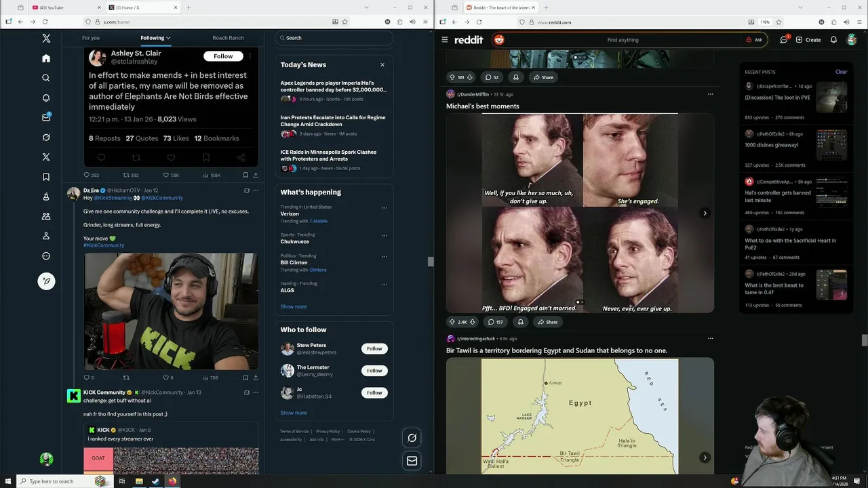Click Ask in Reddit search bar

tap(754, 40)
